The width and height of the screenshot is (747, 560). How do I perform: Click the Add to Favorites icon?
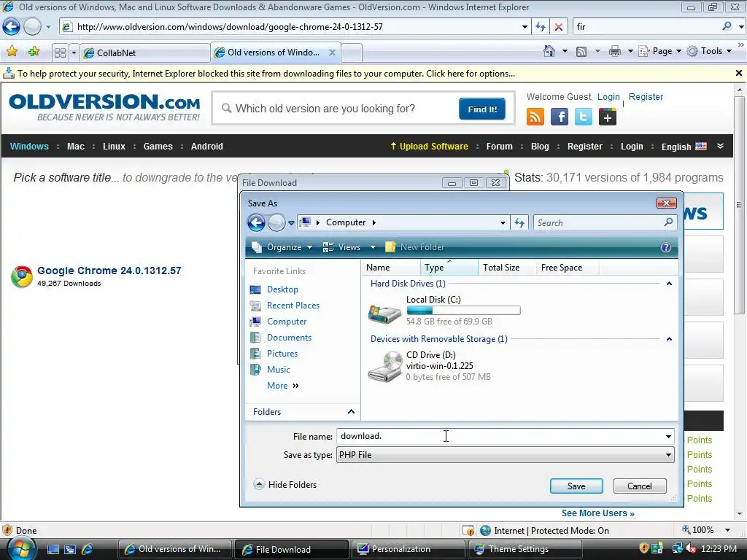point(34,52)
